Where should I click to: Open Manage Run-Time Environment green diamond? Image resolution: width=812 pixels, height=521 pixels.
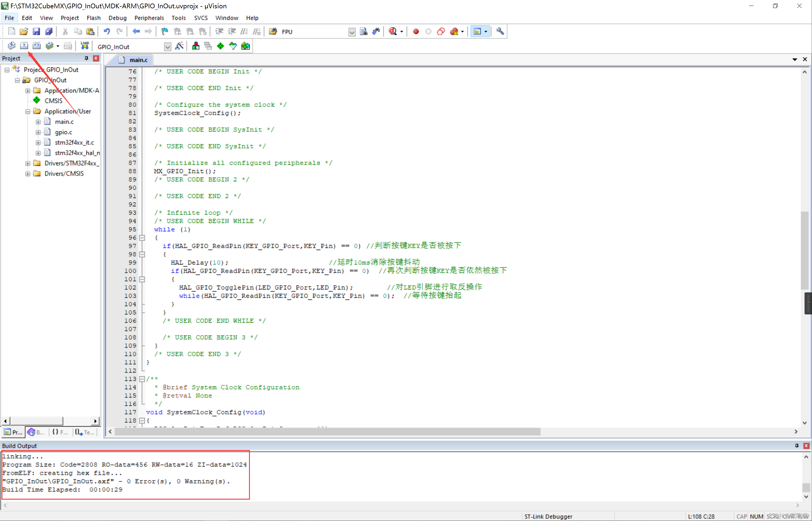tap(221, 46)
